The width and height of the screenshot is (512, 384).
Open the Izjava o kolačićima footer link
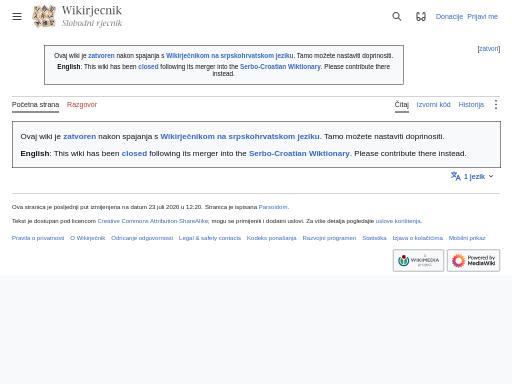(418, 238)
